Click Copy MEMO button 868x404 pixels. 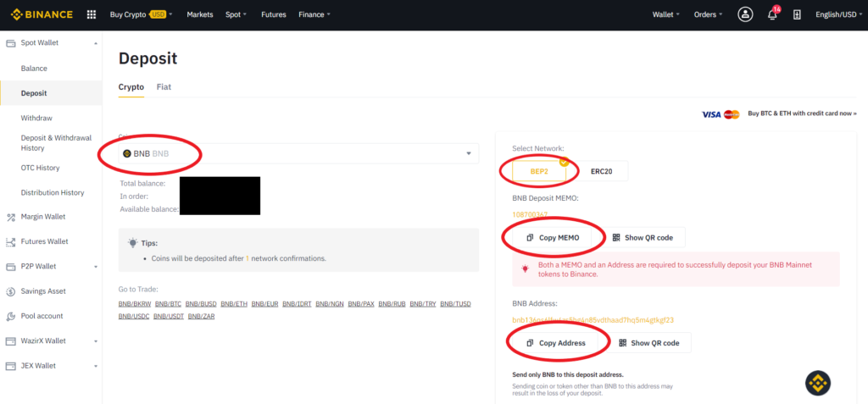[552, 237]
